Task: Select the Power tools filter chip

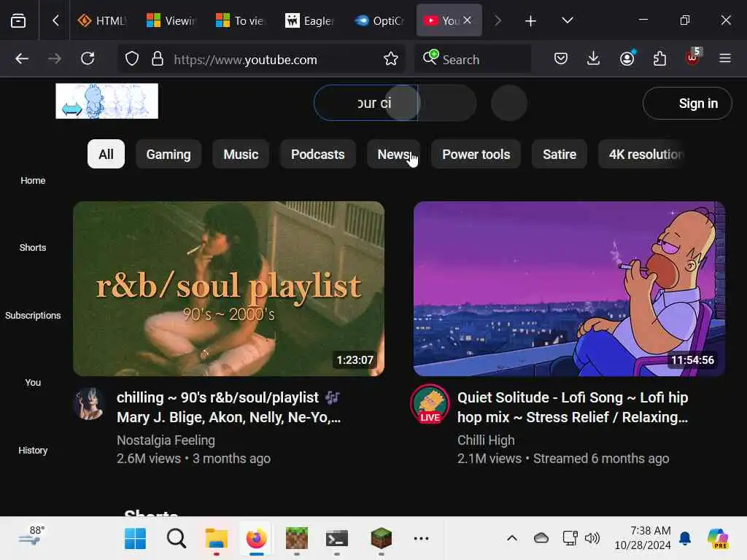Action: tap(476, 155)
